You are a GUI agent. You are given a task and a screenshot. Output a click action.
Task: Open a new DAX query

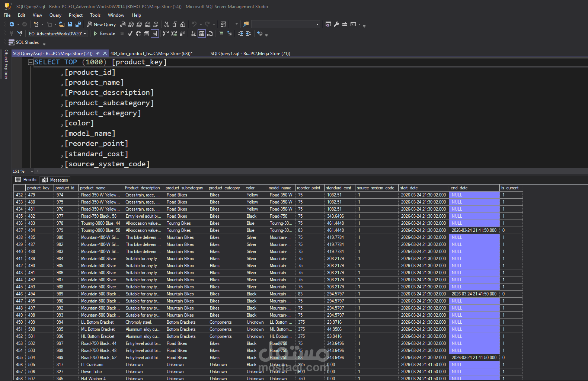(156, 24)
